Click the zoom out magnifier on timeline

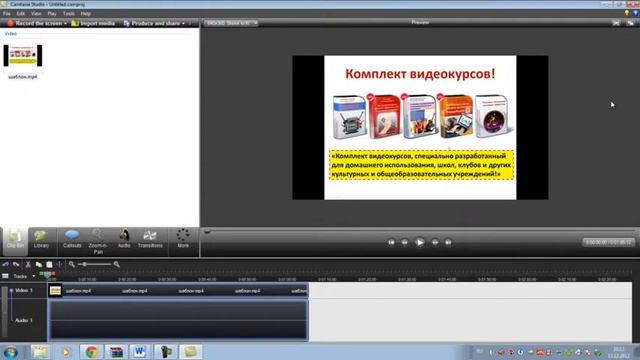pyautogui.click(x=72, y=264)
